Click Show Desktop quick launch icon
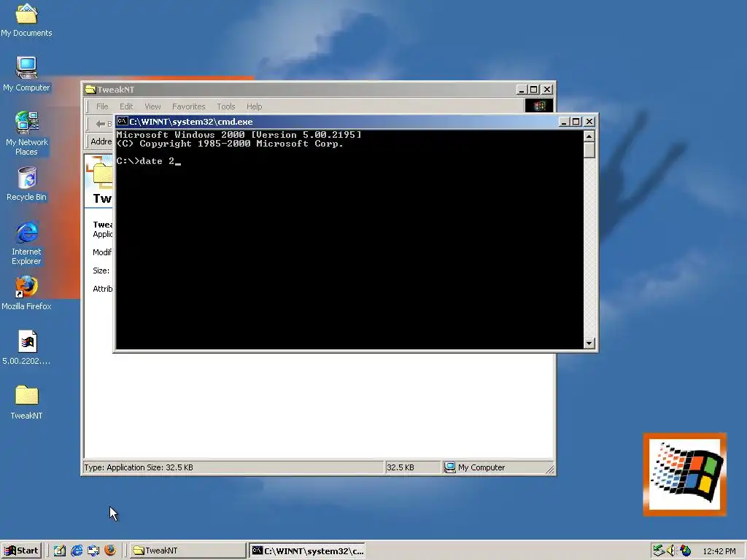The height and width of the screenshot is (560, 747). (60, 551)
